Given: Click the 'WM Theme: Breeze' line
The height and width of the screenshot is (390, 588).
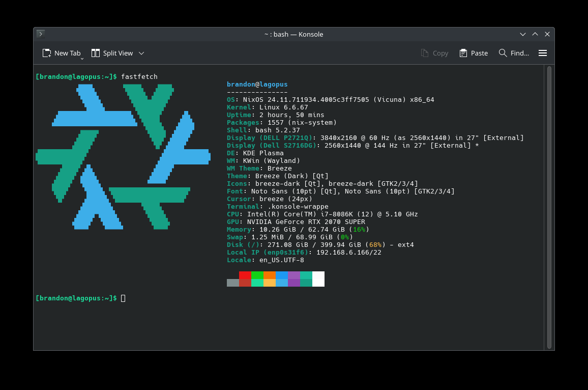Looking at the screenshot, I should [x=259, y=169].
